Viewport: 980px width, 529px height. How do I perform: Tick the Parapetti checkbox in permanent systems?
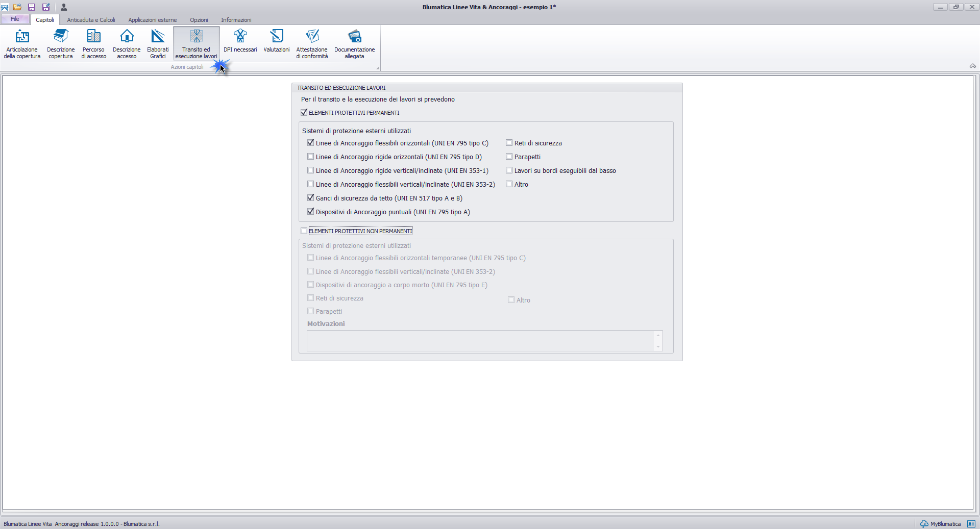[x=509, y=157]
